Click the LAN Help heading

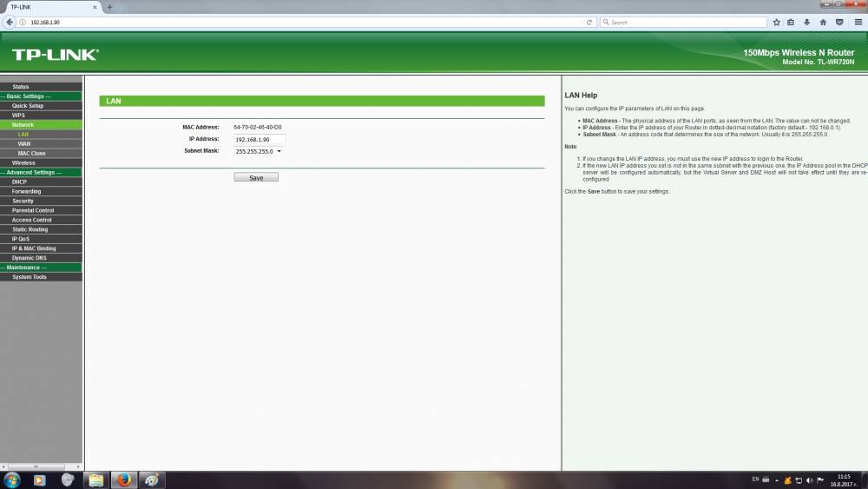[581, 96]
